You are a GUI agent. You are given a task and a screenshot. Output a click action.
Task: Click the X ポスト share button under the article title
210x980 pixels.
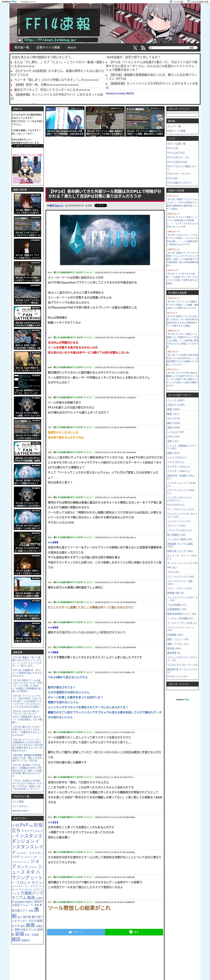click(101, 205)
